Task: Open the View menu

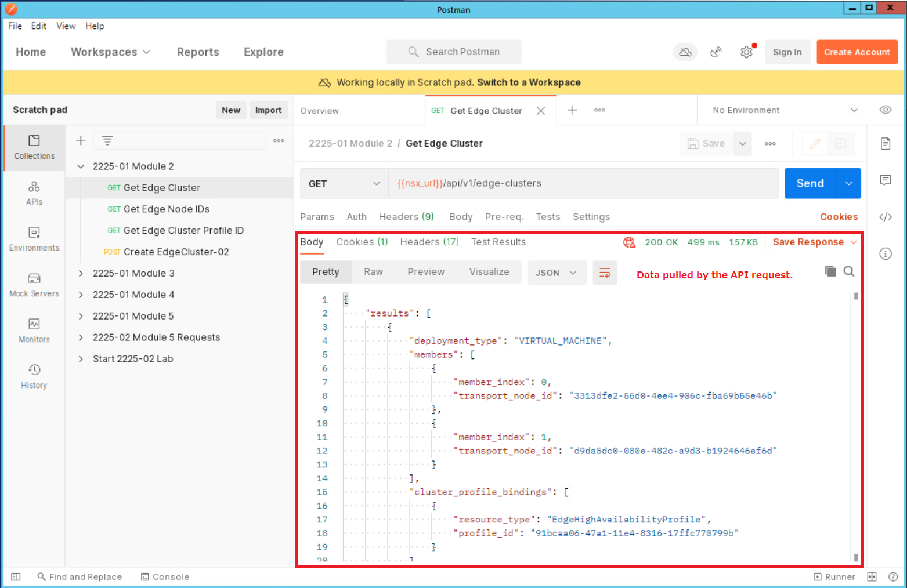Action: 66,26
